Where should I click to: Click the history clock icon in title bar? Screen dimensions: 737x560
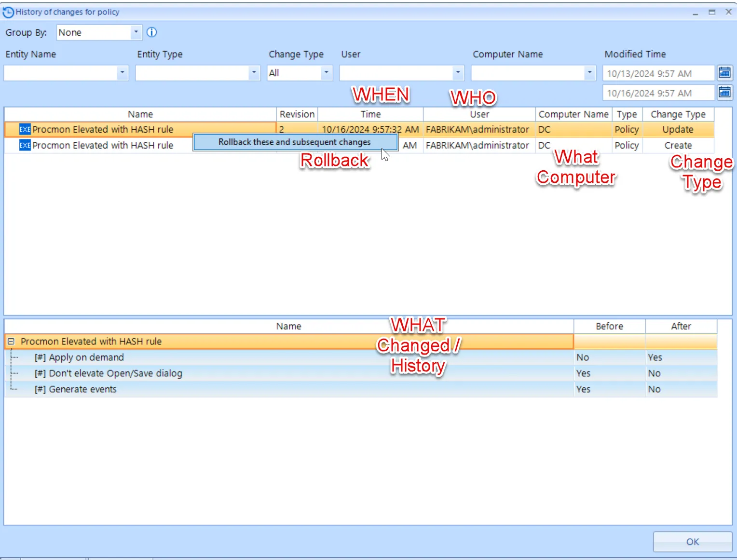(8, 12)
